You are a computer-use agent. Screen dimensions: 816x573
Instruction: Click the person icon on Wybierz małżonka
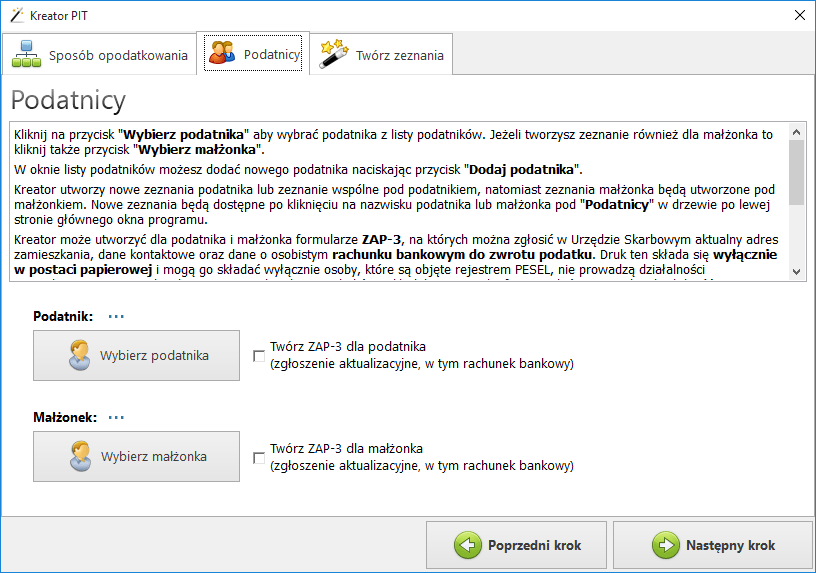point(80,456)
